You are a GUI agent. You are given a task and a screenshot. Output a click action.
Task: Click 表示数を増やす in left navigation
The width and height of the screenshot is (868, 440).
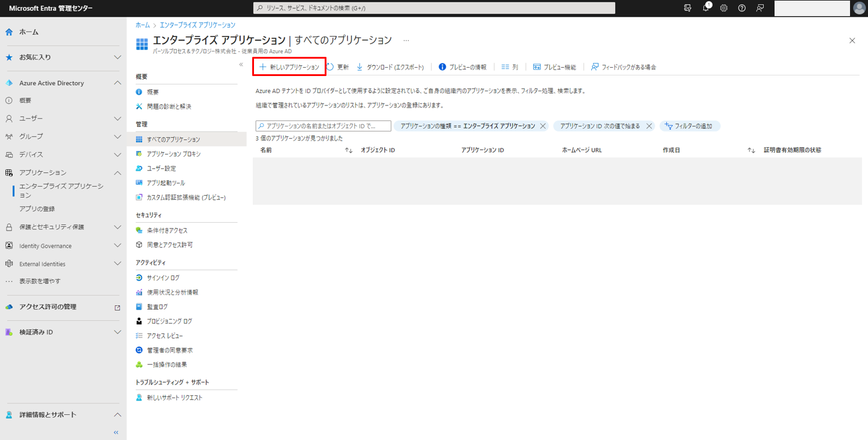tap(40, 281)
